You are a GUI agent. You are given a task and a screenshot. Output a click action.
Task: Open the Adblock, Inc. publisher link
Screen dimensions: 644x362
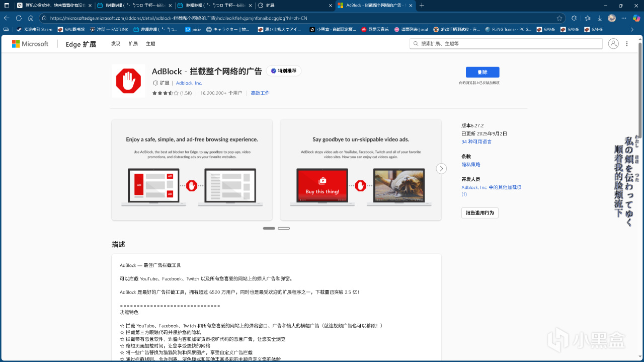tap(189, 83)
